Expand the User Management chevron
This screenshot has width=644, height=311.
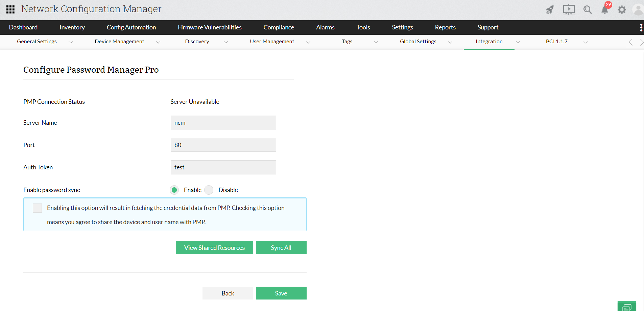coord(308,42)
